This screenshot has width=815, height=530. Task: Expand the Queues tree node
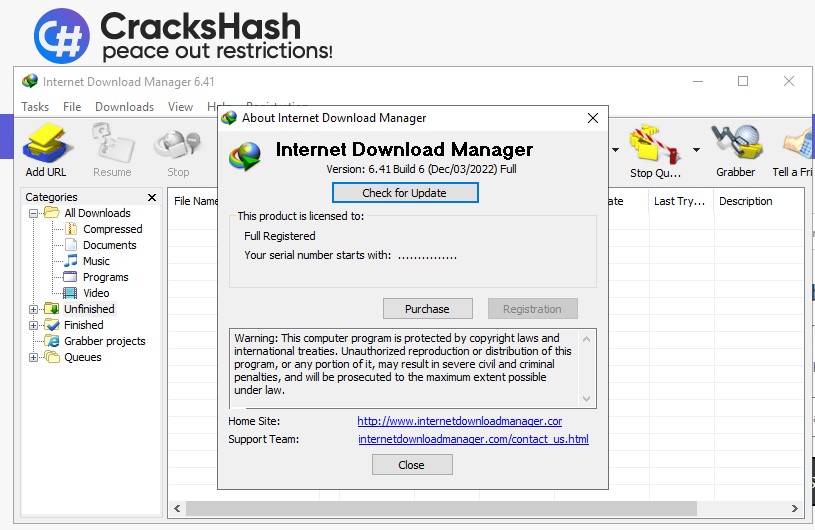coord(33,357)
